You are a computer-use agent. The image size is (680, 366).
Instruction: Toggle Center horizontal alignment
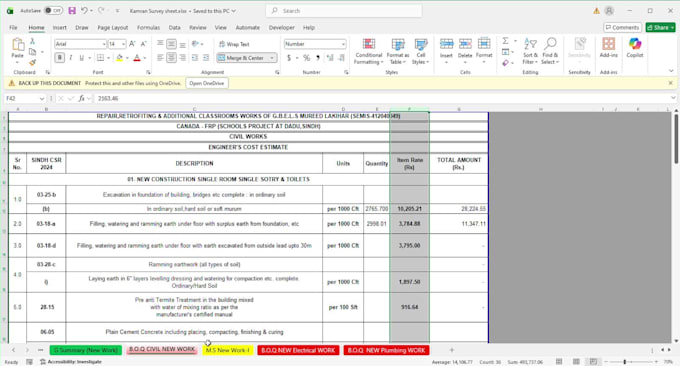[171, 58]
